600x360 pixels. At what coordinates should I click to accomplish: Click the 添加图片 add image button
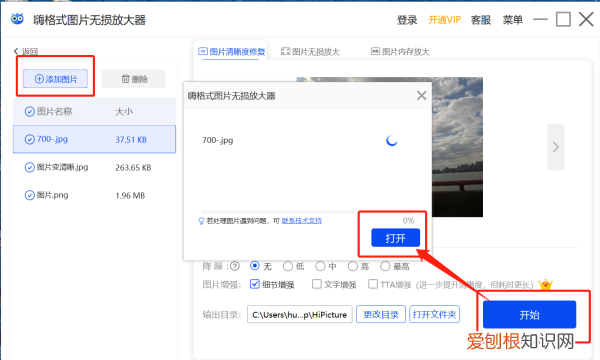[x=55, y=79]
